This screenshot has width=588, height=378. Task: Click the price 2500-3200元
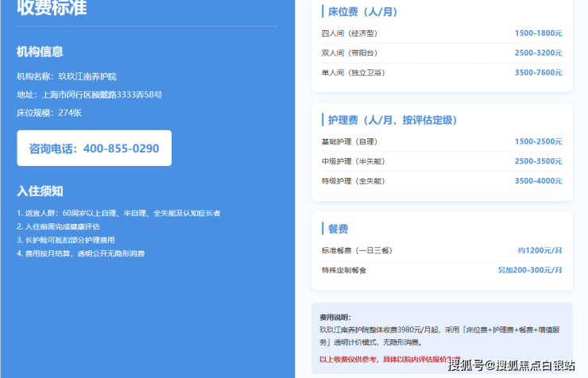(538, 53)
